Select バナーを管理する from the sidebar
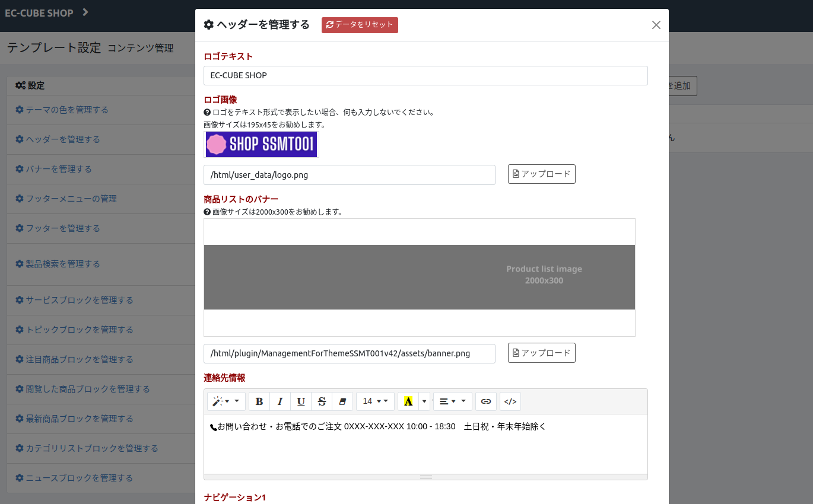 58,169
